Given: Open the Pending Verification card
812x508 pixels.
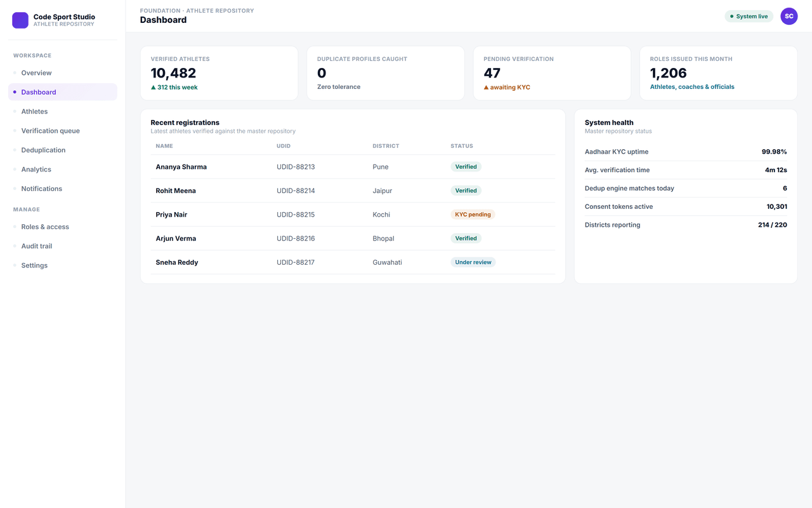Looking at the screenshot, I should pyautogui.click(x=552, y=73).
